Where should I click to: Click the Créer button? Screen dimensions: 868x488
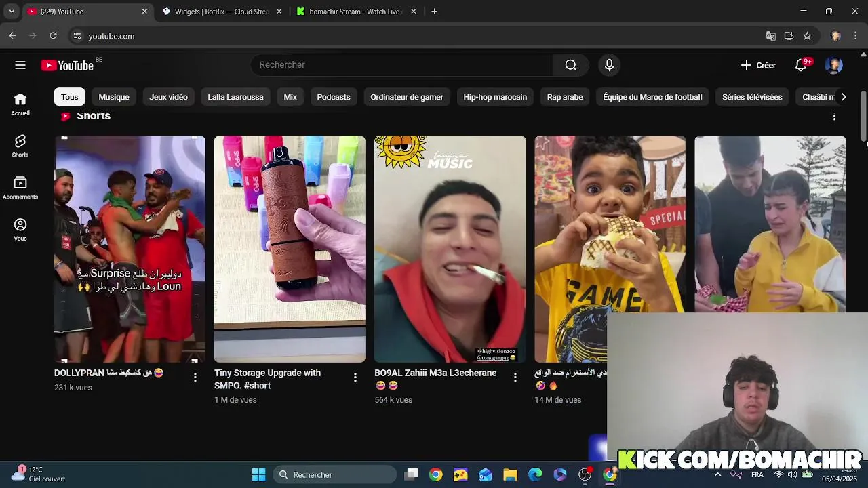click(x=758, y=65)
